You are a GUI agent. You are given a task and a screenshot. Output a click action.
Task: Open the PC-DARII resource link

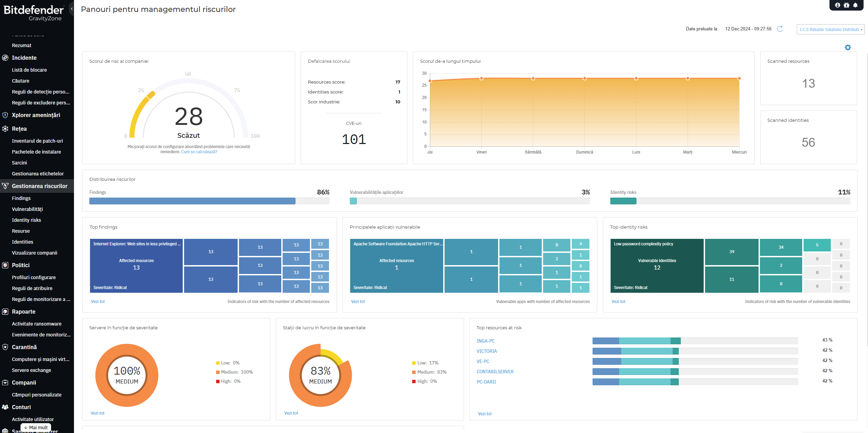[x=486, y=382]
